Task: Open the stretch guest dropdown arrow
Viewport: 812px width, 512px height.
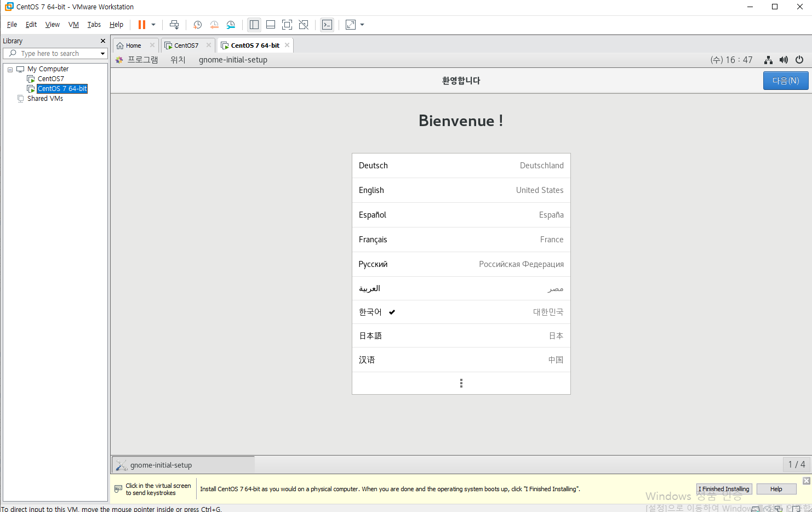Action: [x=362, y=25]
